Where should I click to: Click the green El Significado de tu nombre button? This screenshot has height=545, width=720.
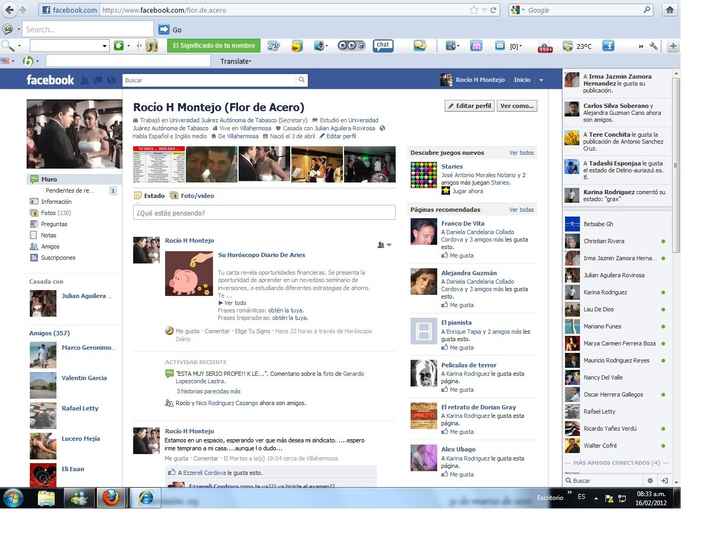[x=214, y=45]
